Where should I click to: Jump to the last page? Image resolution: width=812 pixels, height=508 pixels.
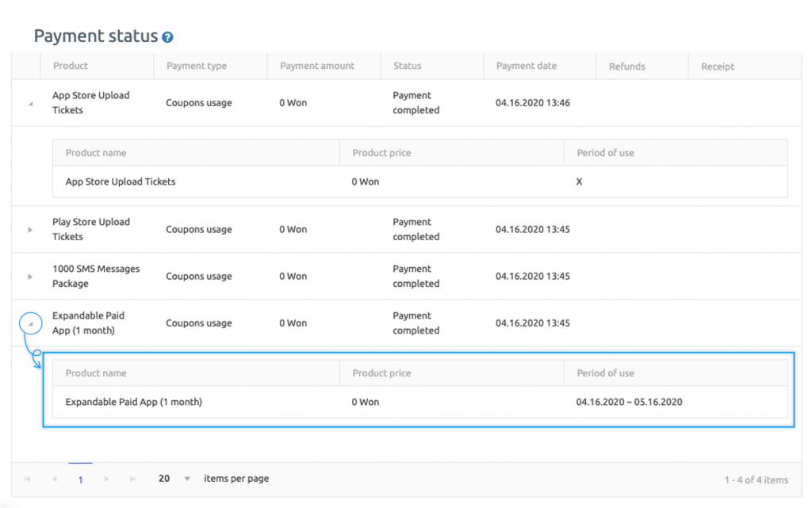132,479
